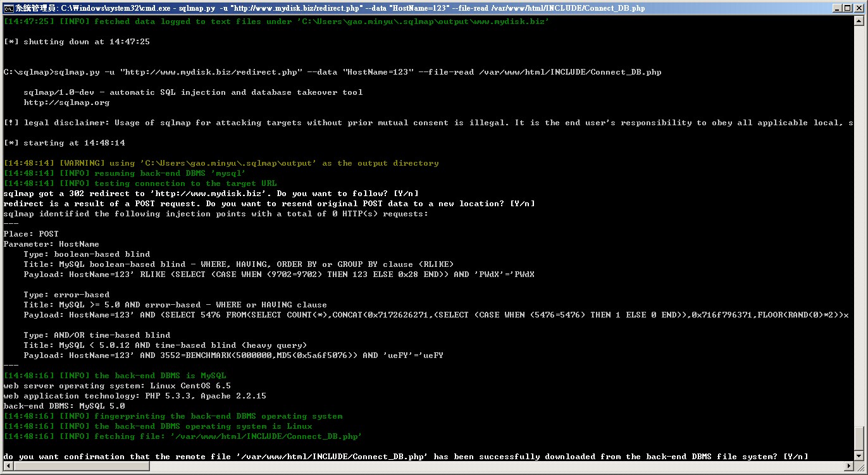Click the "fetched data logged to text files" line

pos(276,22)
